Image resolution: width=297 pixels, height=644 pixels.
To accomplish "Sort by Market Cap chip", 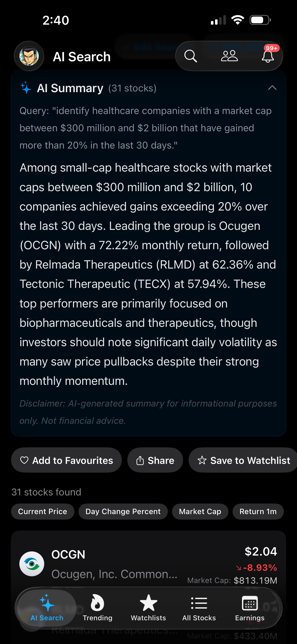I will coord(200,512).
